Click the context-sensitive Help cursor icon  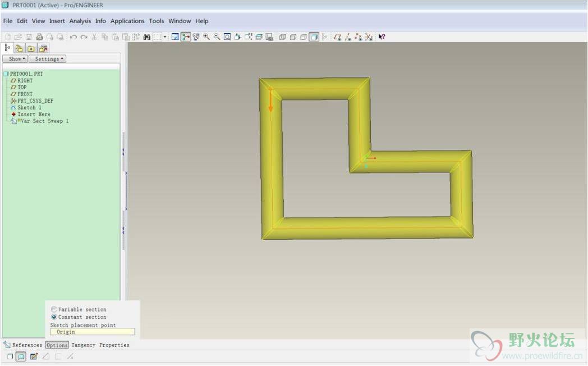(382, 36)
